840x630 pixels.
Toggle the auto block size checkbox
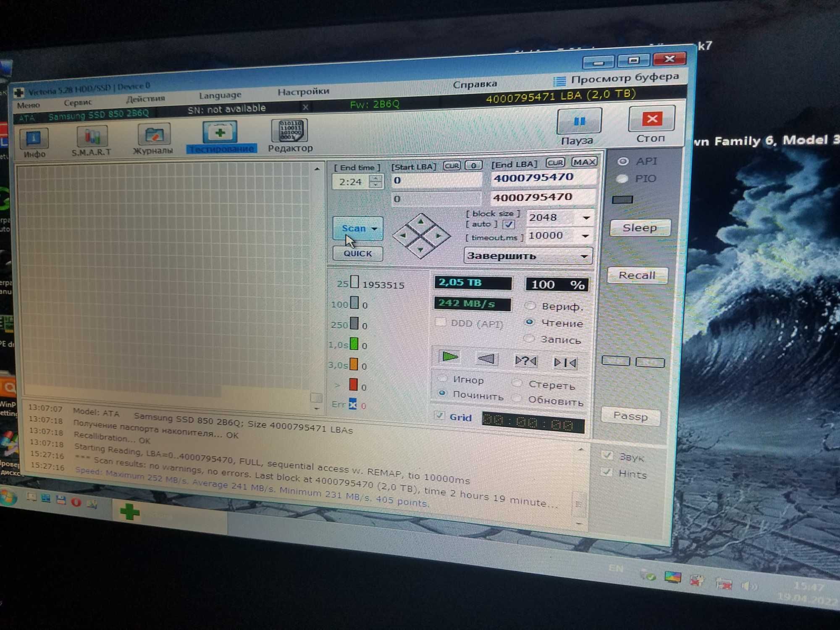(x=509, y=224)
